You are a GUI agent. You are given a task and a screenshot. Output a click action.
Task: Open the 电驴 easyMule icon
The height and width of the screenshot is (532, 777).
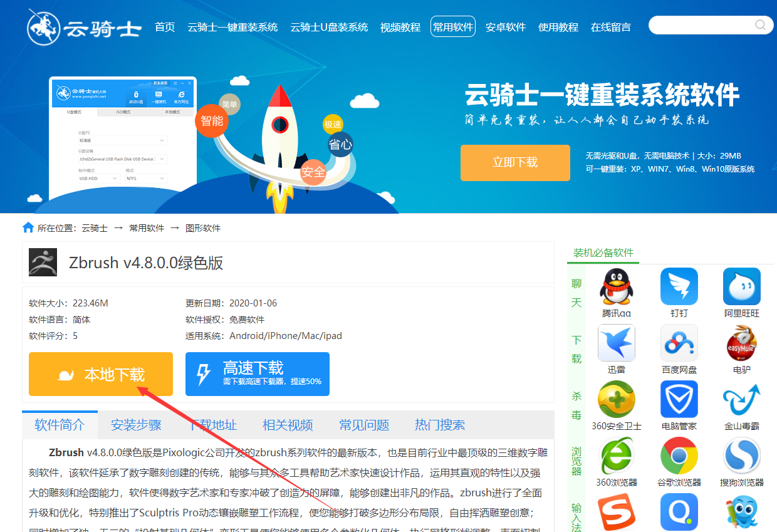point(742,343)
